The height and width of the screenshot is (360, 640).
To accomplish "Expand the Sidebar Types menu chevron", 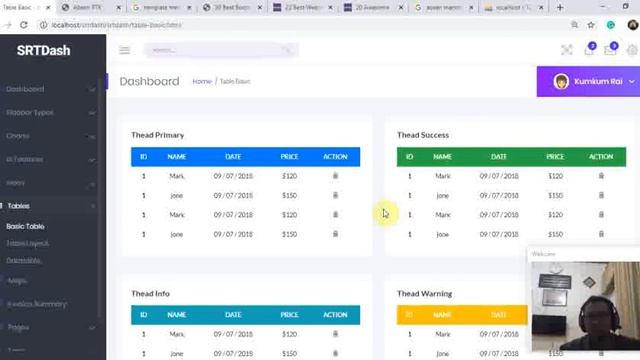I will tap(92, 113).
